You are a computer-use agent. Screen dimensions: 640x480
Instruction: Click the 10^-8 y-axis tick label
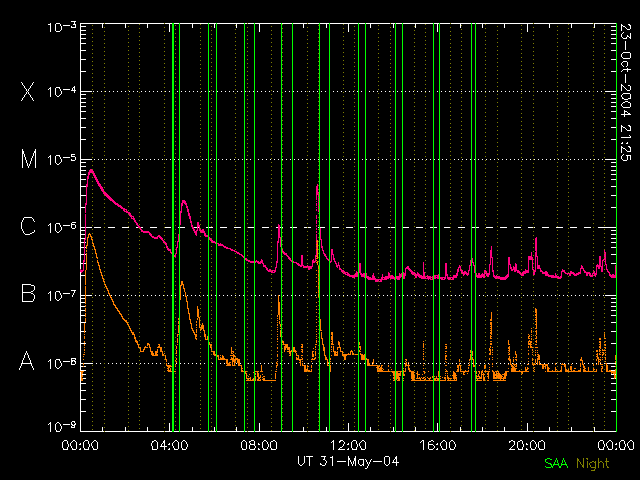62,362
